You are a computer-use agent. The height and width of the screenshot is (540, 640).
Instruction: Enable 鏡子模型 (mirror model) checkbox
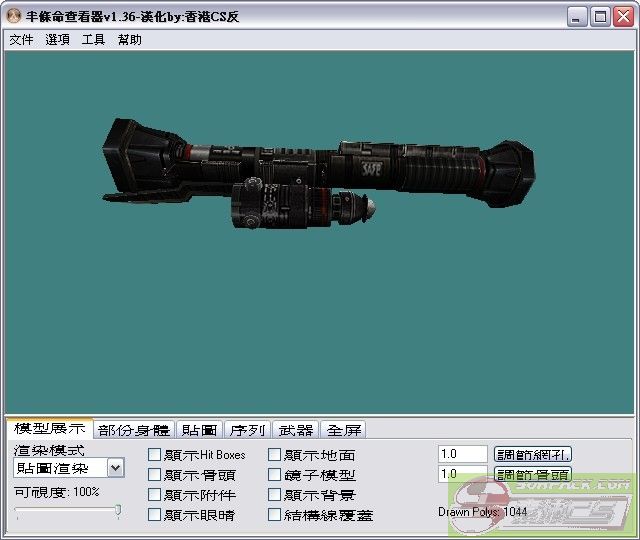pos(275,475)
